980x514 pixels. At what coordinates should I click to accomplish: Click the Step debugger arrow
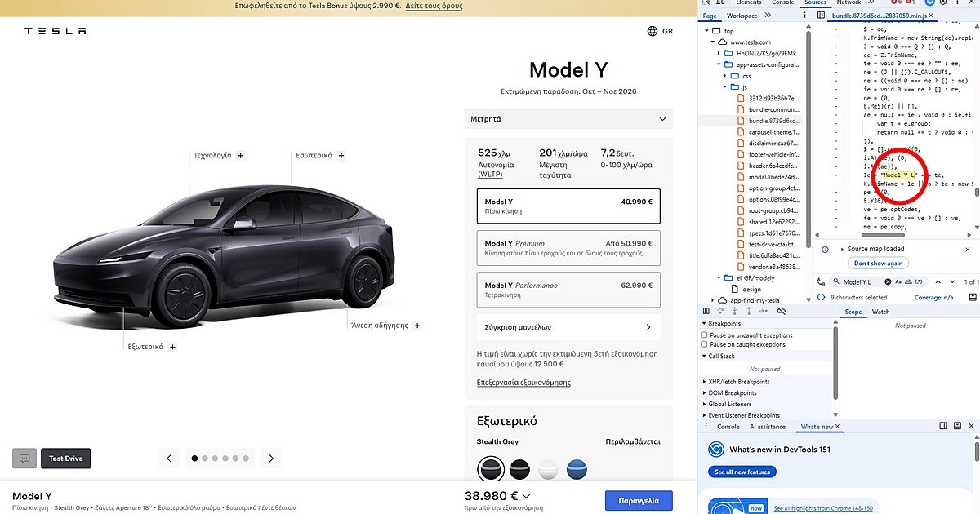click(x=765, y=311)
